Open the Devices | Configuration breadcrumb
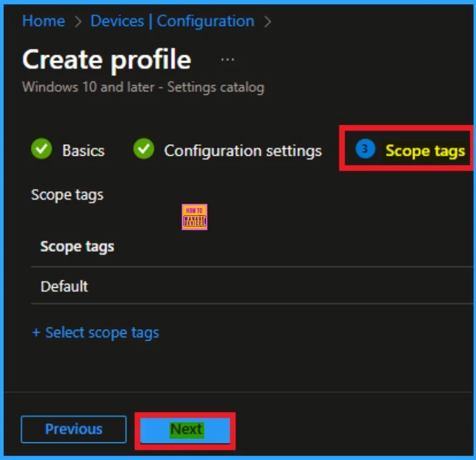Viewport: 476px width, 460px height. [172, 21]
